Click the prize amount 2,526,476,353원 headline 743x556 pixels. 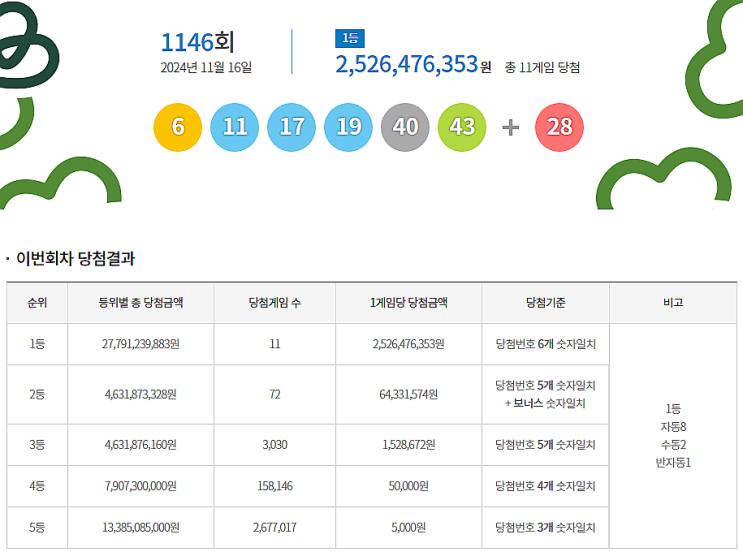point(413,64)
